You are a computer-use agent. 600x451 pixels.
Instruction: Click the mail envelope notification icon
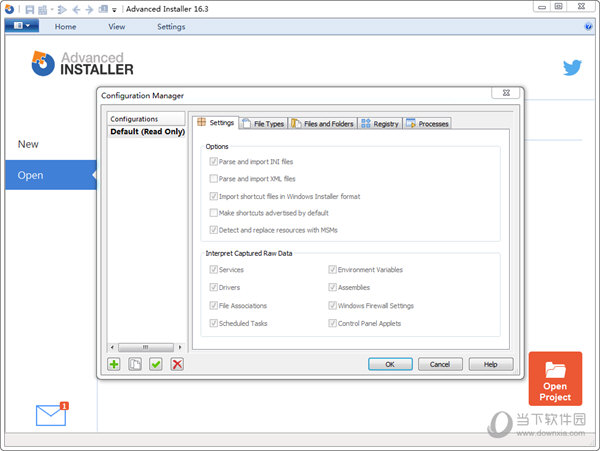(52, 414)
